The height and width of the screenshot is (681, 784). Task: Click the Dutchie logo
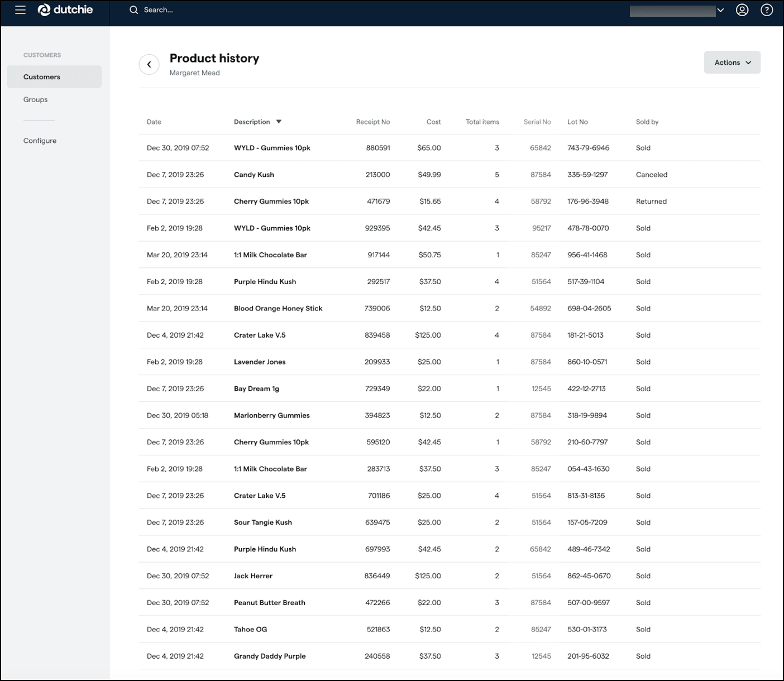(65, 9)
